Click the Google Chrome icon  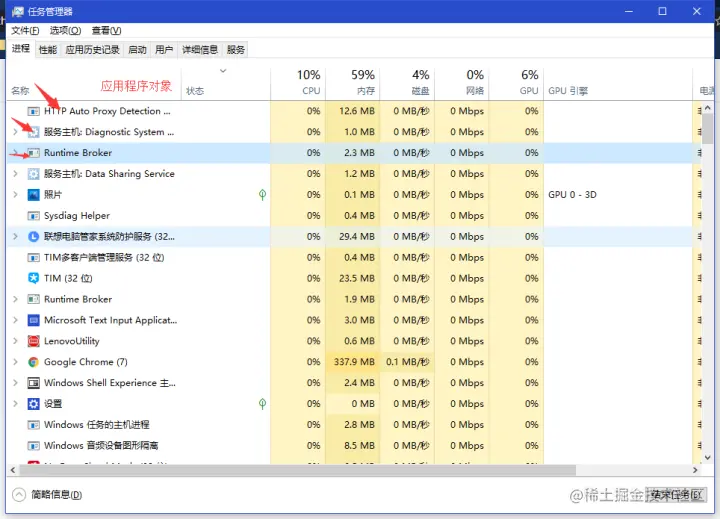coord(34,362)
